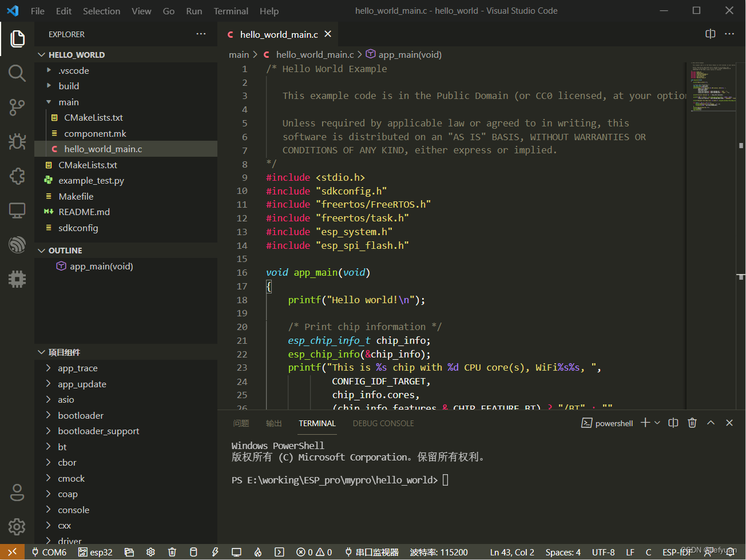Screen dimensions: 746x560
Task: Switch to the DEBUG CONSOLE tab
Action: coord(383,423)
